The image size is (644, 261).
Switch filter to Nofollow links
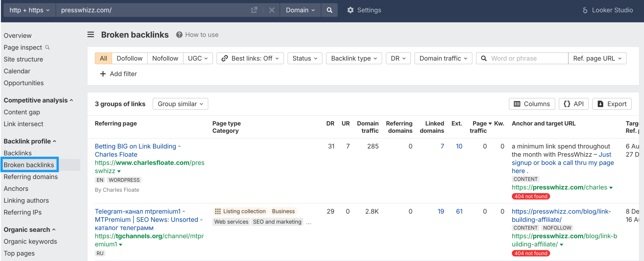[x=165, y=58]
